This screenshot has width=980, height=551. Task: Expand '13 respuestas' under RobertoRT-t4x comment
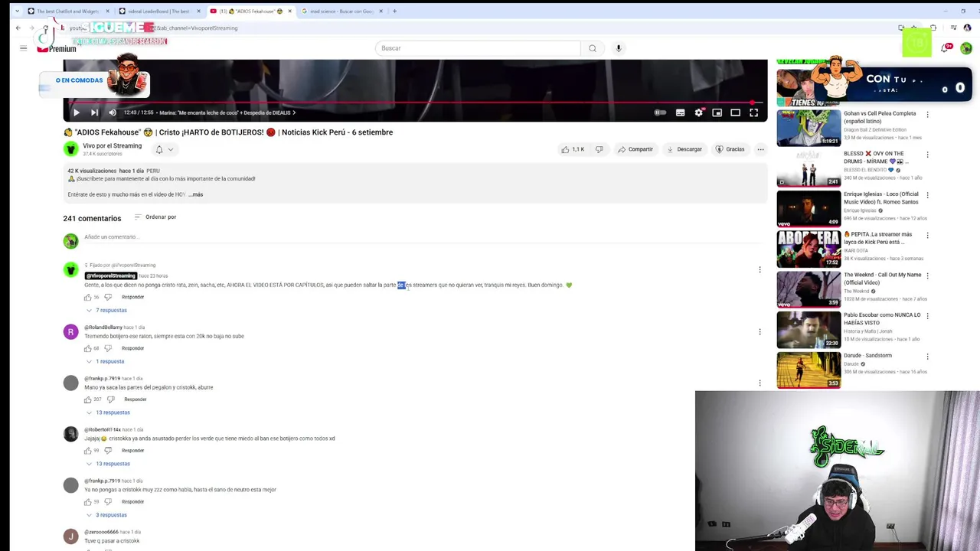pos(108,464)
